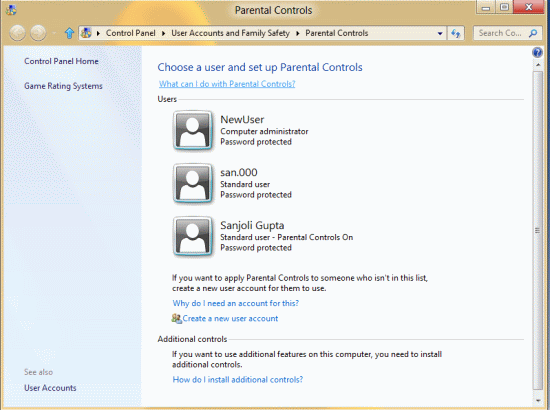Click the vertical scrollbar down arrow
Image resolution: width=550 pixels, height=410 pixels.
point(538,400)
